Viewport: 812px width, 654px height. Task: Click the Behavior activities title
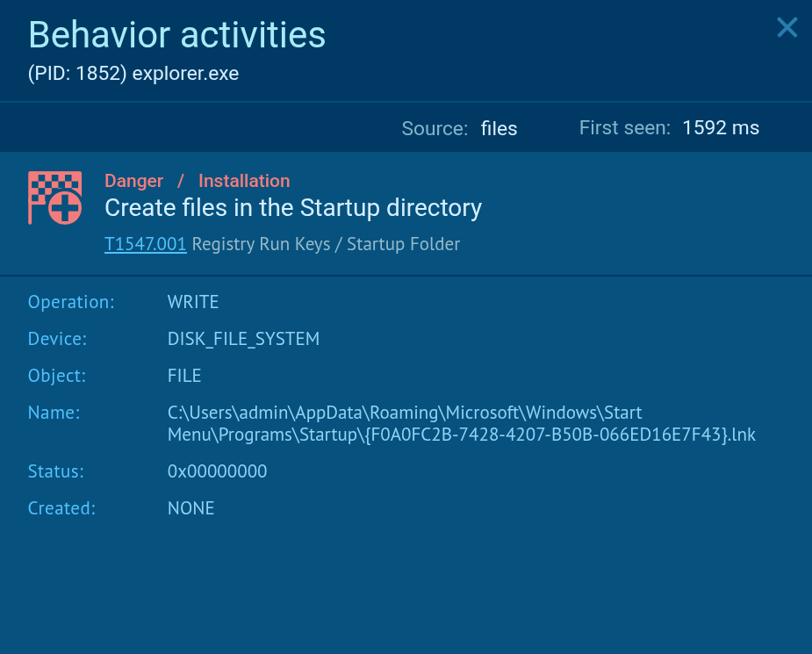[x=176, y=35]
